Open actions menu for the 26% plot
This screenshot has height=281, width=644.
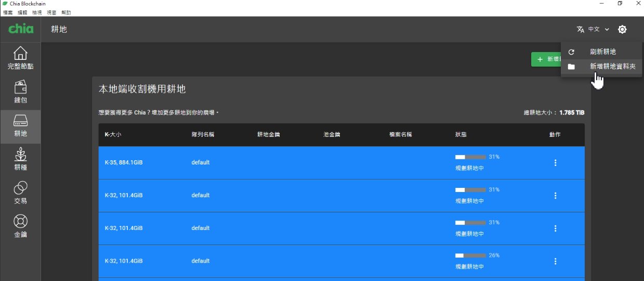[x=555, y=261]
